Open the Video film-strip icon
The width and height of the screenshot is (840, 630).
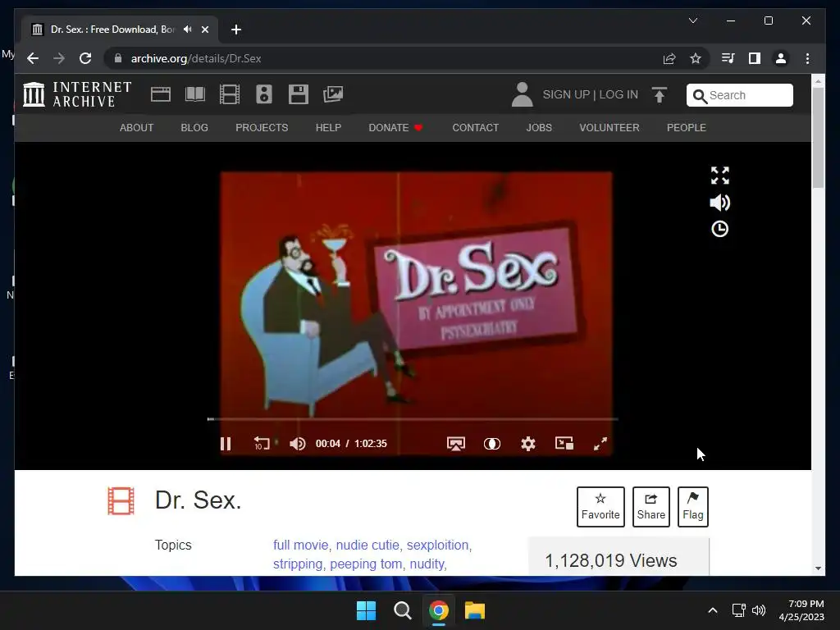[230, 94]
